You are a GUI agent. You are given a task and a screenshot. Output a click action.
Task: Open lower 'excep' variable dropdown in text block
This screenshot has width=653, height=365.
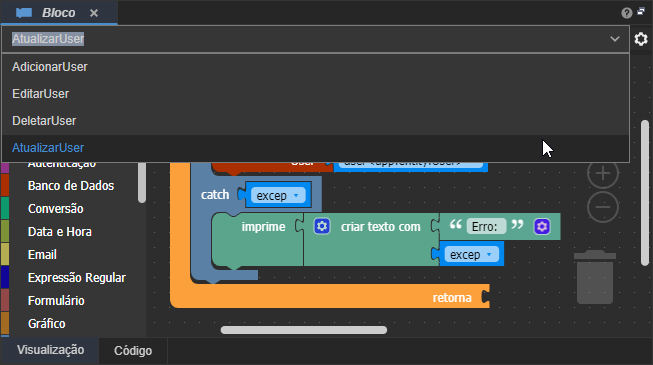tap(471, 255)
